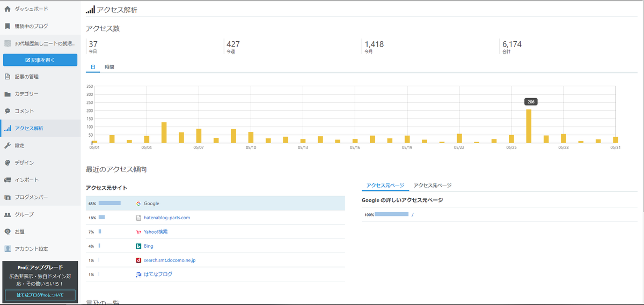
Task: Click the グループ people icon
Action: (8, 214)
